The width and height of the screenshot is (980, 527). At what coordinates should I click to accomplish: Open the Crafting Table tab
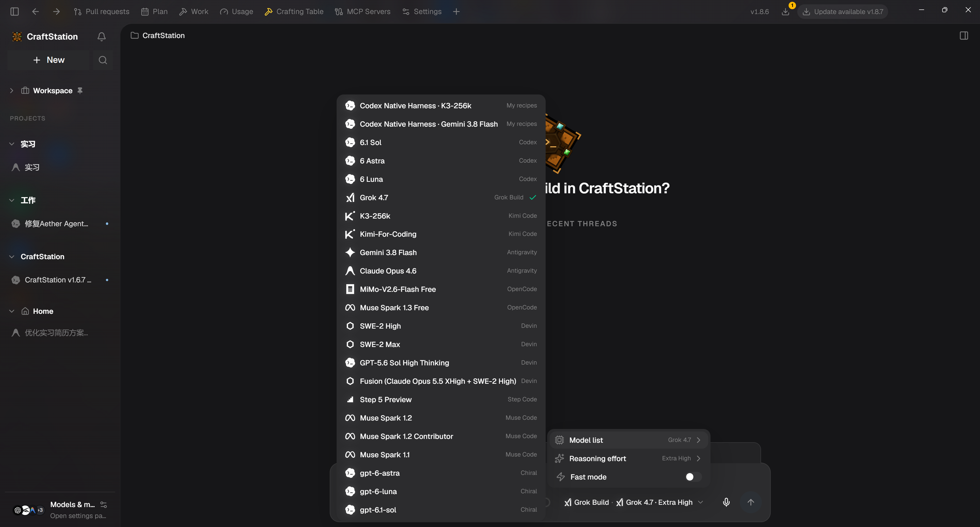click(x=294, y=11)
